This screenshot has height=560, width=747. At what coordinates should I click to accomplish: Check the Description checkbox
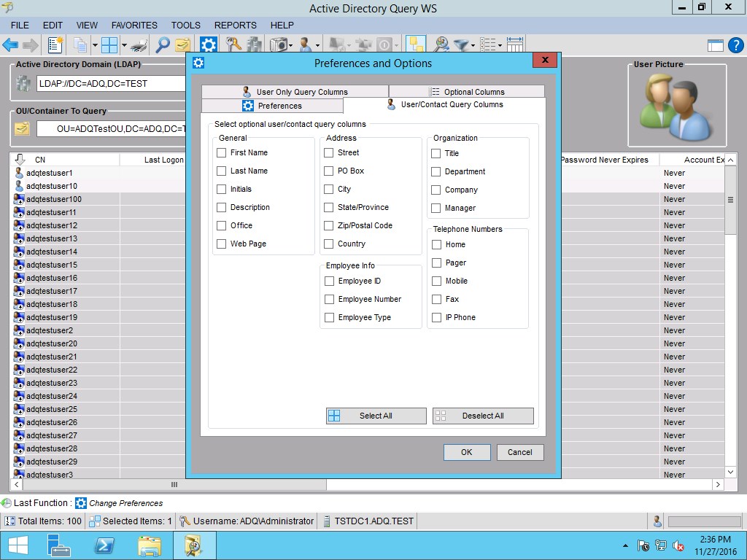point(222,208)
